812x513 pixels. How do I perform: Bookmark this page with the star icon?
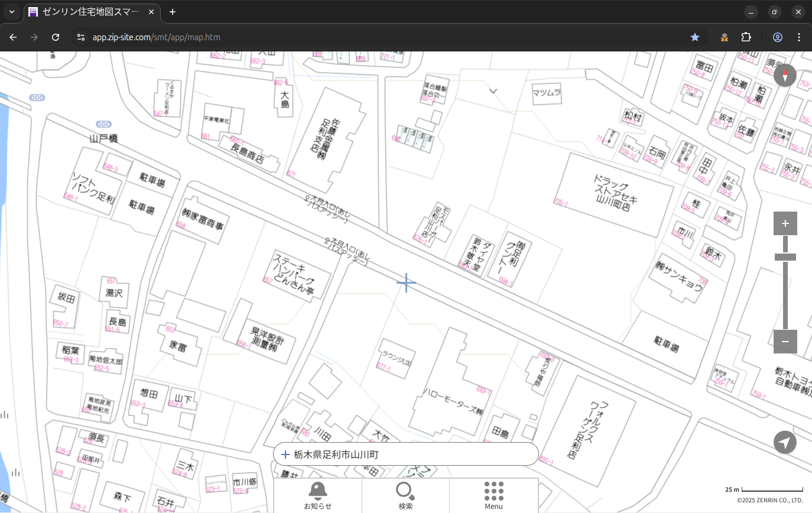[695, 37]
